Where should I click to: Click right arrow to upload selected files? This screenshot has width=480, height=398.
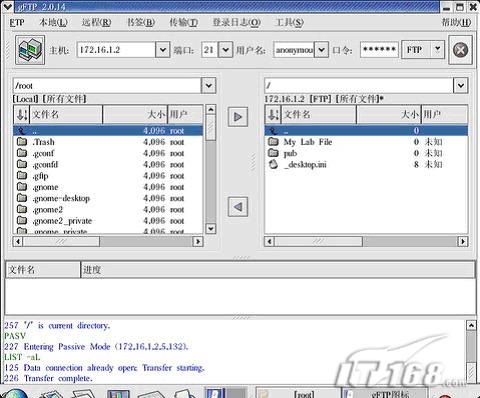pyautogui.click(x=238, y=117)
